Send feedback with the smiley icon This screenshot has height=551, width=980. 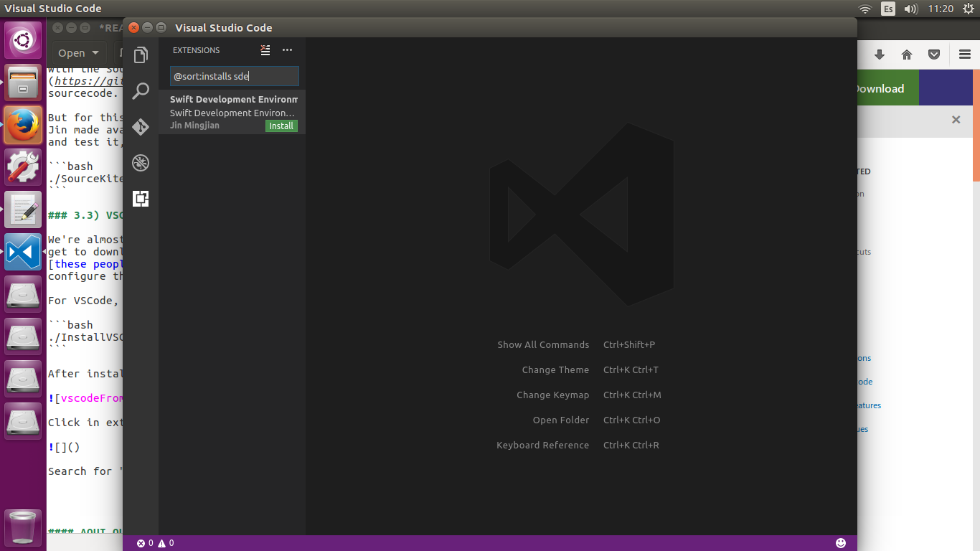pyautogui.click(x=841, y=543)
